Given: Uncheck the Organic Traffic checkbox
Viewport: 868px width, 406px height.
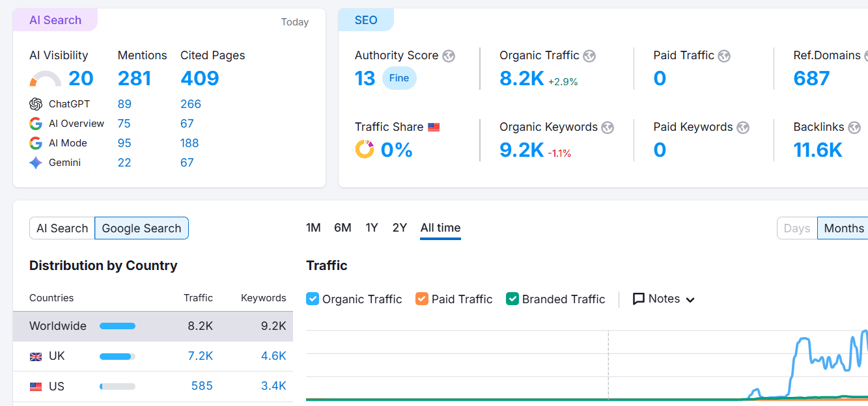Looking at the screenshot, I should [312, 299].
